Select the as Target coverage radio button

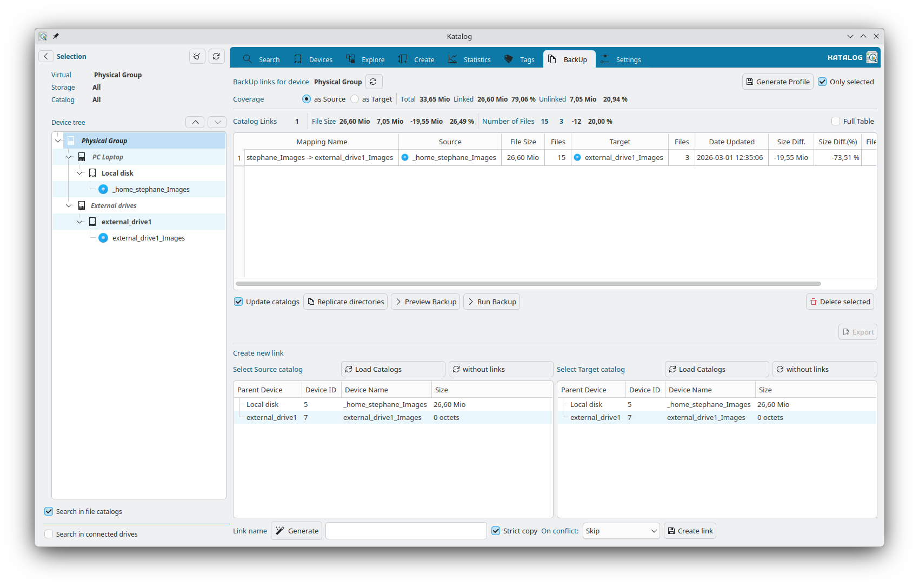[355, 99]
